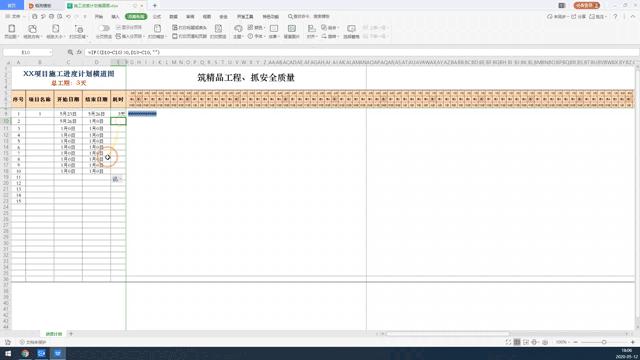The width and height of the screenshot is (640, 360).
Task: Select the selected cell E10
Action: [118, 121]
